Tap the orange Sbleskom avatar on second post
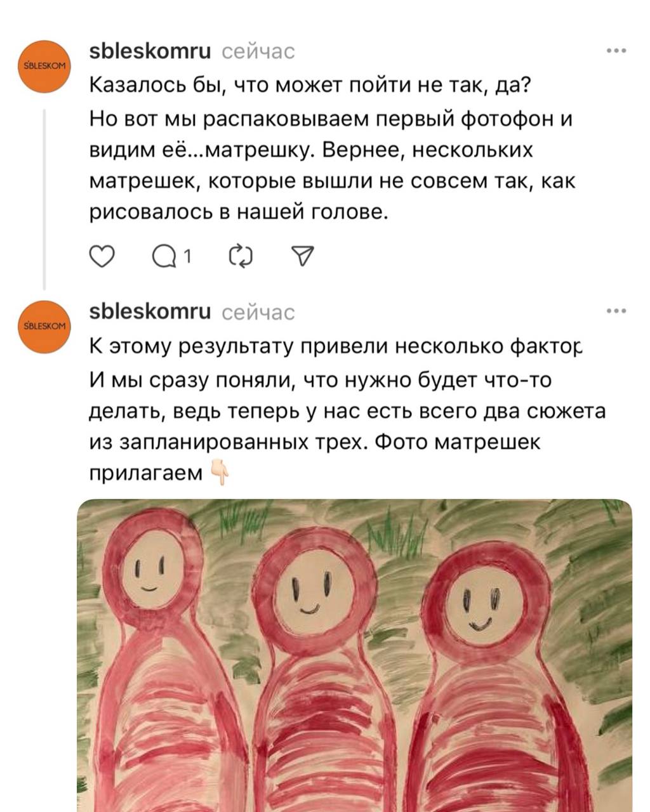This screenshot has width=650, height=812. [x=43, y=327]
